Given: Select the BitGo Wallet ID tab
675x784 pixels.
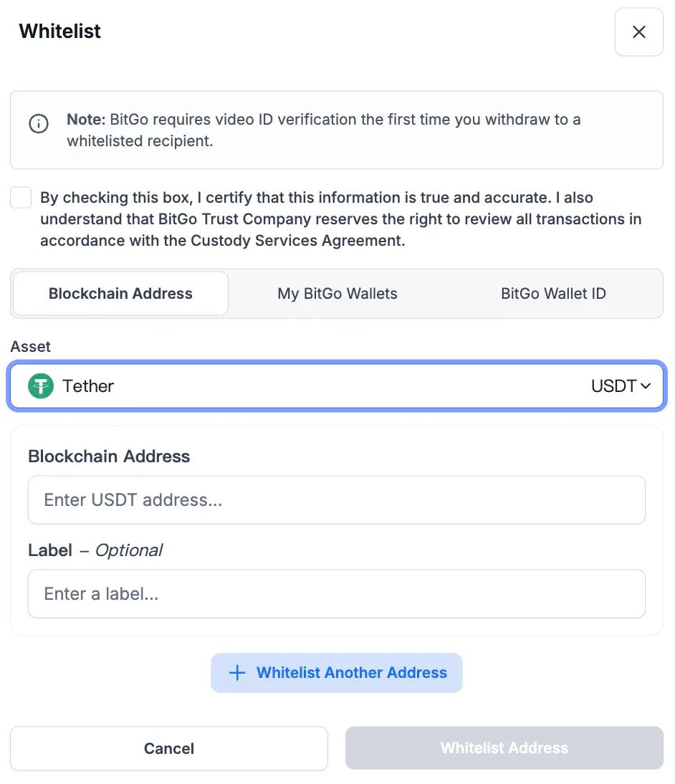Looking at the screenshot, I should click(x=553, y=293).
